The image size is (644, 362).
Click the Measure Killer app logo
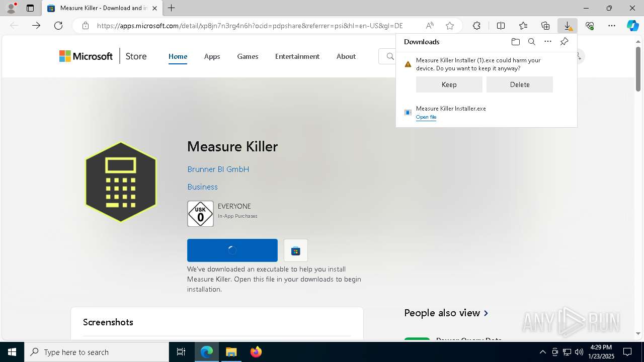point(121,182)
